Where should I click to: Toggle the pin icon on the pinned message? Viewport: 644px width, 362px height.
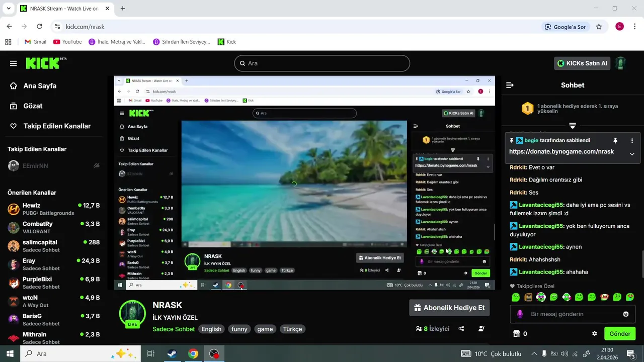[615, 141]
